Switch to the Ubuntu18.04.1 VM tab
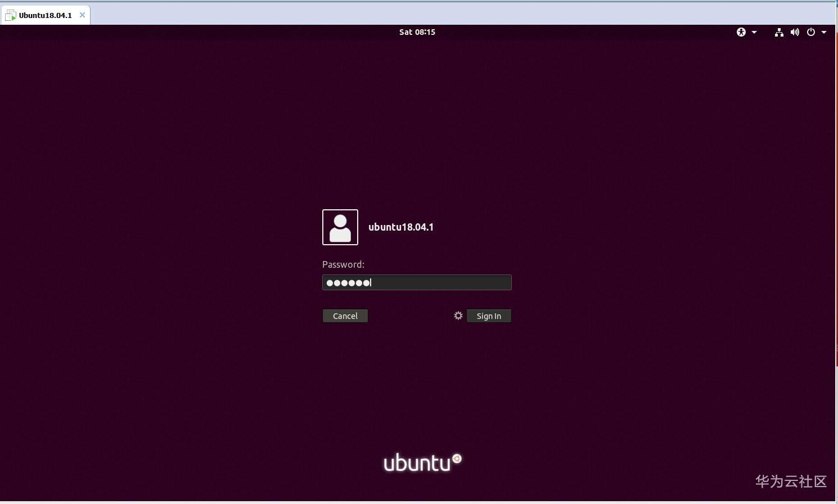 46,15
